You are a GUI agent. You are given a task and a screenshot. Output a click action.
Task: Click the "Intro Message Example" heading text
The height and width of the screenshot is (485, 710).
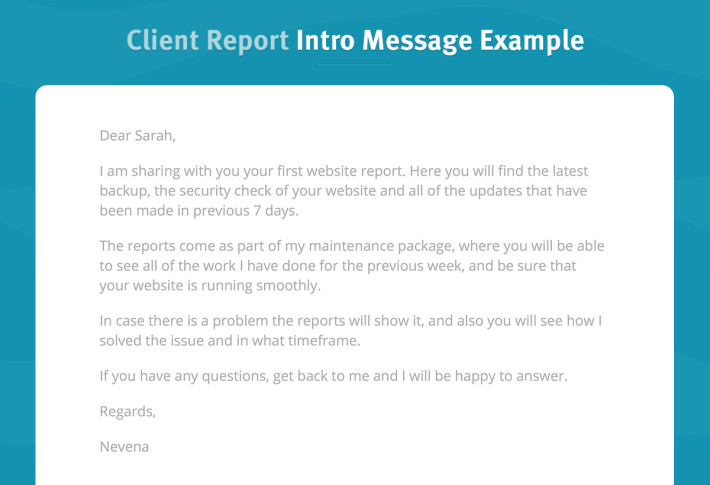tap(440, 41)
